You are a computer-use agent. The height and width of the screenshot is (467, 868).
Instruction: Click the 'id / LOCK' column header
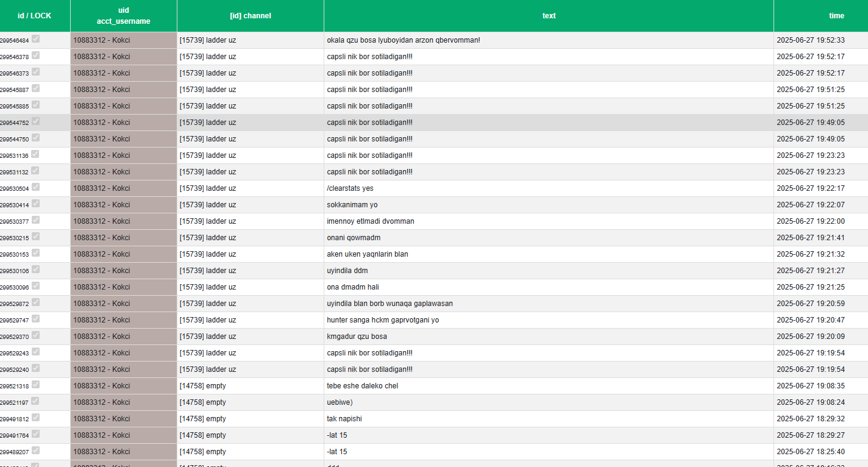(35, 16)
